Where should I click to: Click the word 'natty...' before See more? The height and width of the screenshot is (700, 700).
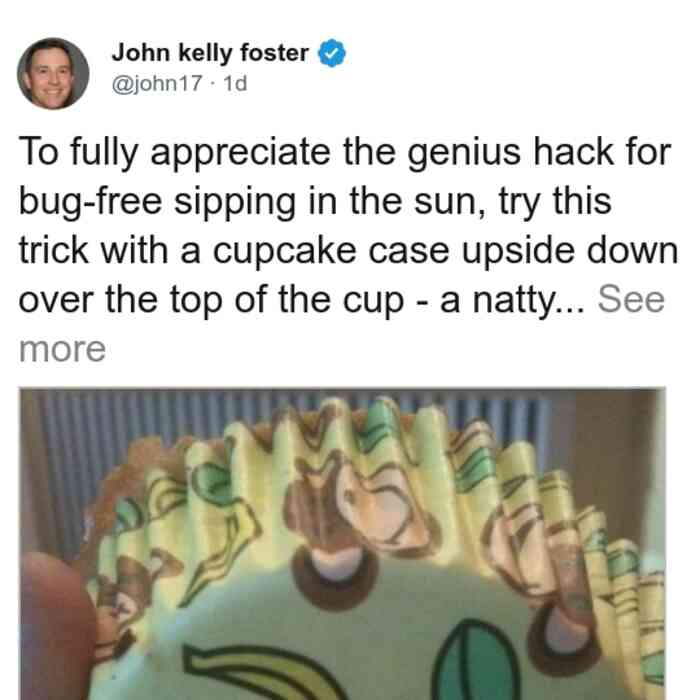[x=528, y=300]
